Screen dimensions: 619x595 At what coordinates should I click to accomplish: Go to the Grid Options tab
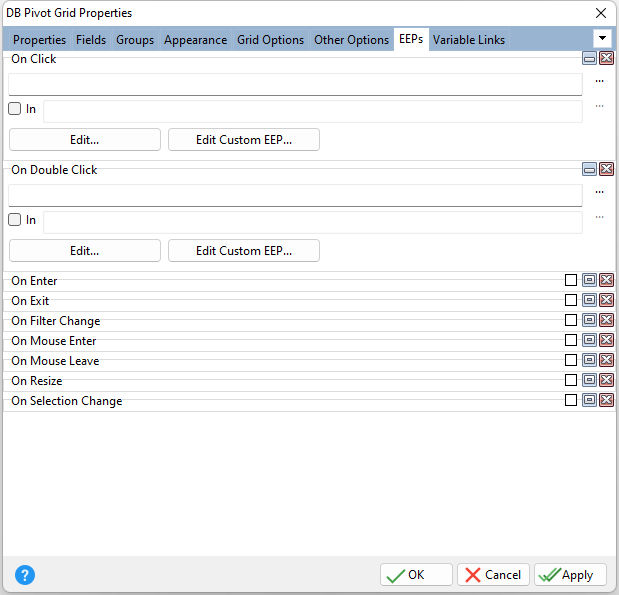(x=270, y=40)
